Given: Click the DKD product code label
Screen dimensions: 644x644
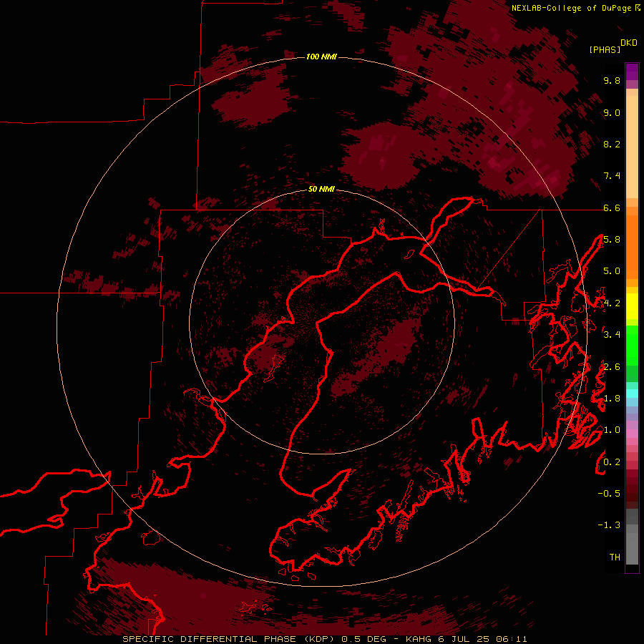Looking at the screenshot, I should (629, 43).
